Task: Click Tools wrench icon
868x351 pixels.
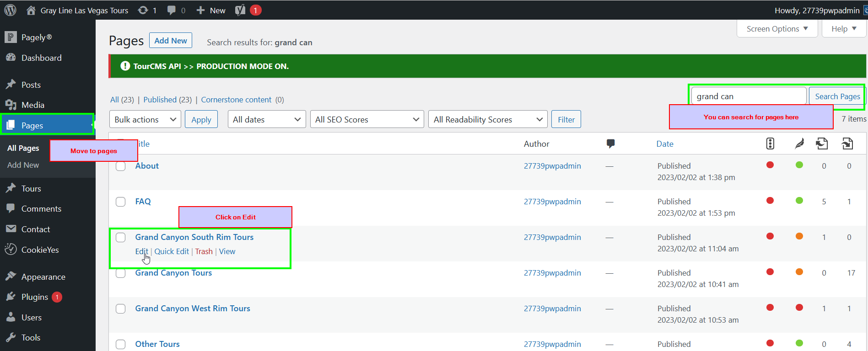Action: [11, 337]
